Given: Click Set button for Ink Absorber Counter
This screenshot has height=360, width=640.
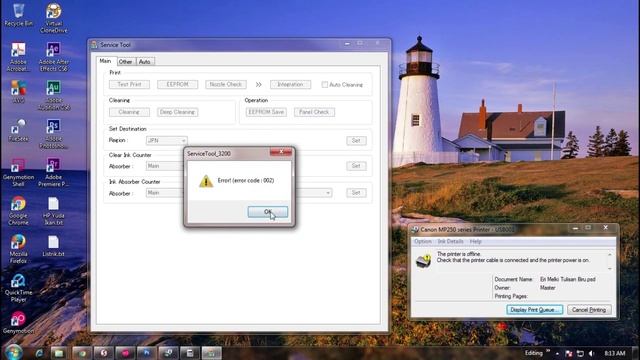Looking at the screenshot, I should (356, 193).
